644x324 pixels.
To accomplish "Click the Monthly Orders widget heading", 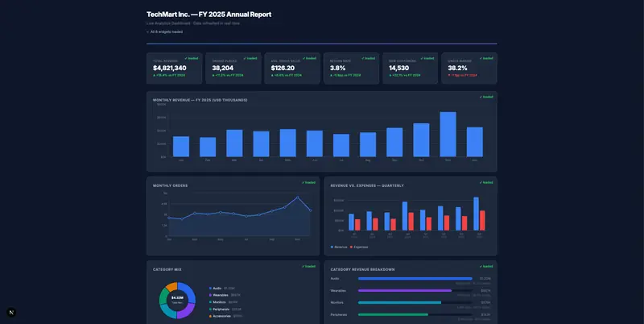I will [170, 186].
